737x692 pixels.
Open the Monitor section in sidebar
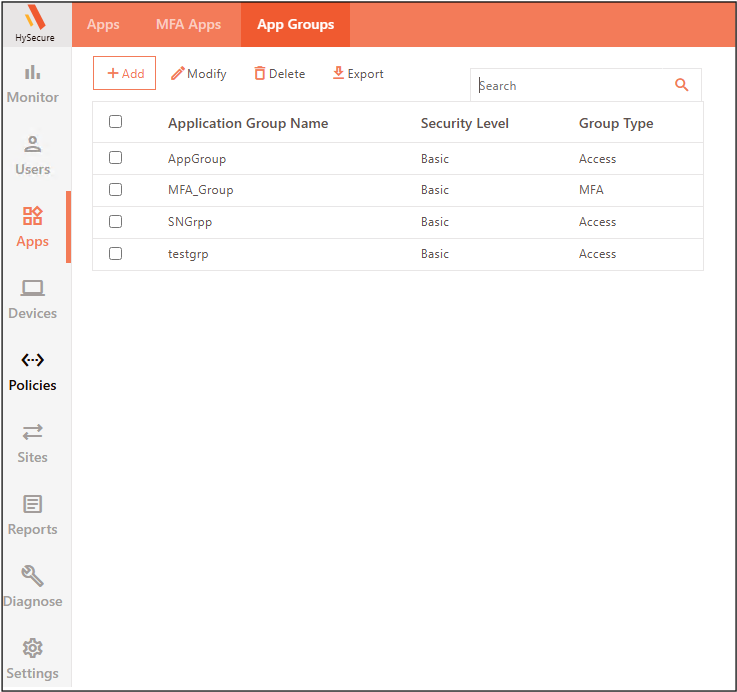[x=33, y=84]
